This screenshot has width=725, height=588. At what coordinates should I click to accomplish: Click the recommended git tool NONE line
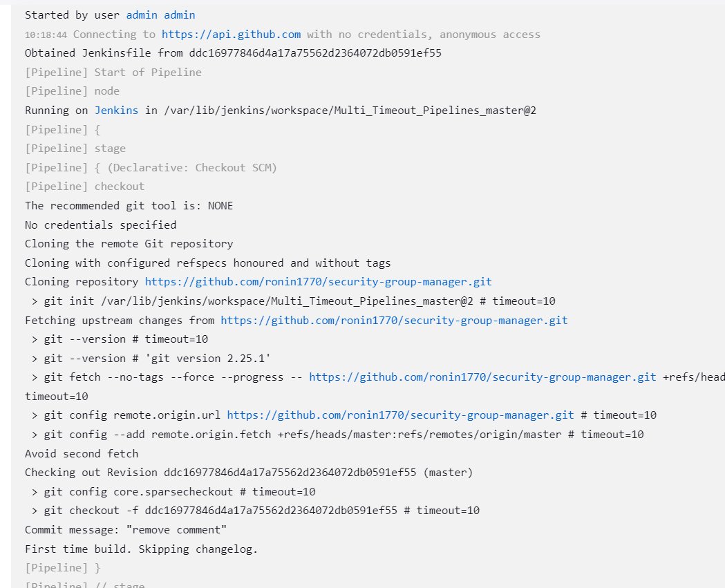[x=129, y=205]
